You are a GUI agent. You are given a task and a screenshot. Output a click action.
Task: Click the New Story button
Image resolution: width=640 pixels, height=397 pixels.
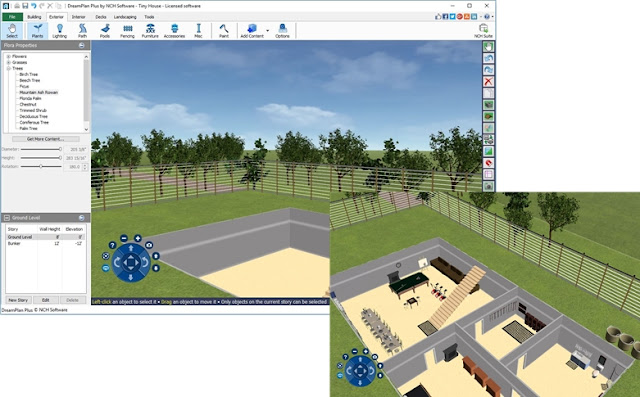tap(18, 300)
